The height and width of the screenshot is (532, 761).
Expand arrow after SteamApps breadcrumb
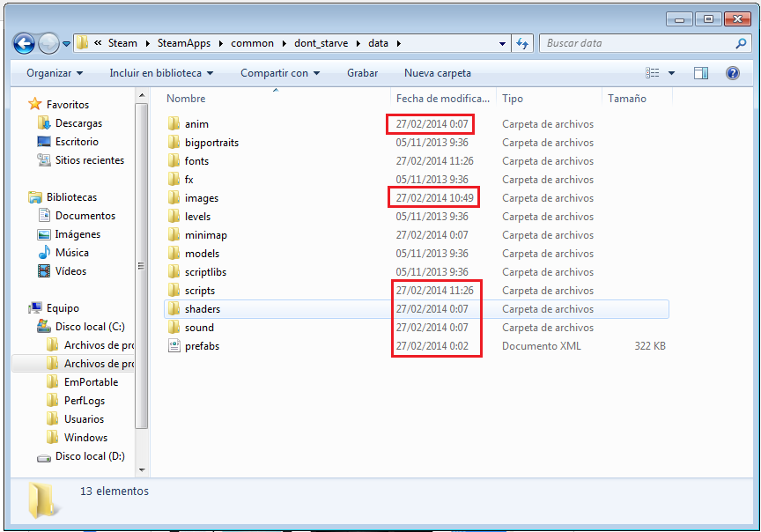coord(221,44)
